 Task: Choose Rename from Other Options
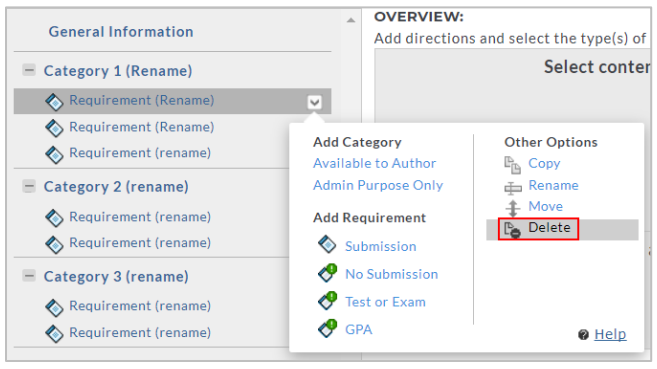click(x=553, y=185)
